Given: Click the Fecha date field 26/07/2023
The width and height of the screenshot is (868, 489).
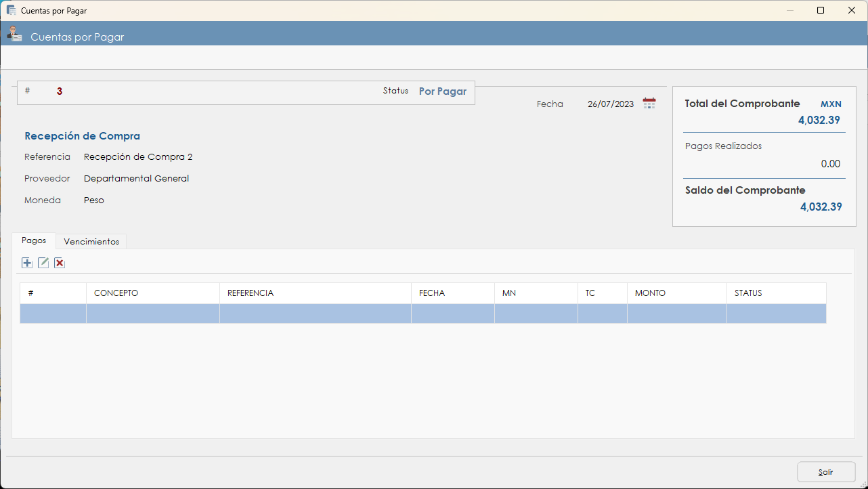Looking at the screenshot, I should point(610,104).
